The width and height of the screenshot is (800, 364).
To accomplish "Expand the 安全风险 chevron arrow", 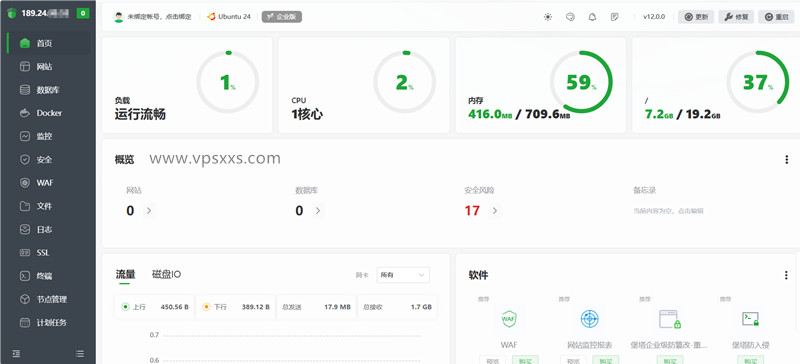I will tap(495, 210).
